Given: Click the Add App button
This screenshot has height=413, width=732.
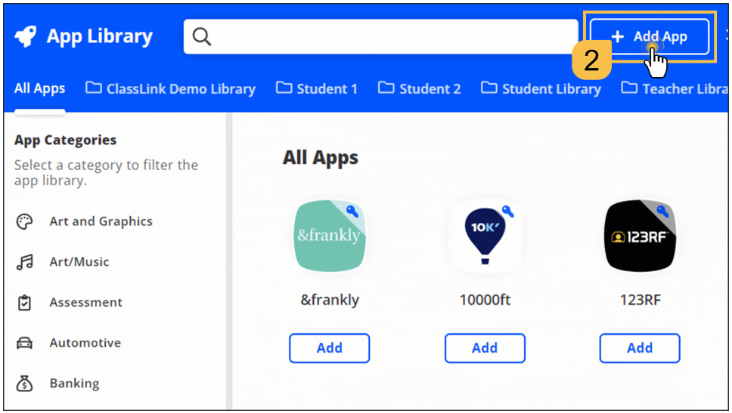Looking at the screenshot, I should pyautogui.click(x=649, y=37).
